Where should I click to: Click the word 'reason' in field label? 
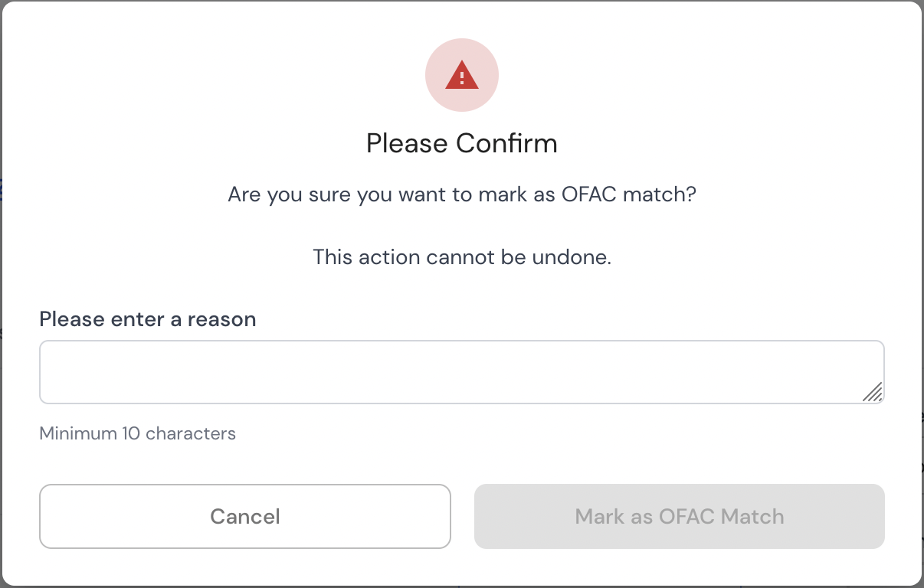[221, 319]
